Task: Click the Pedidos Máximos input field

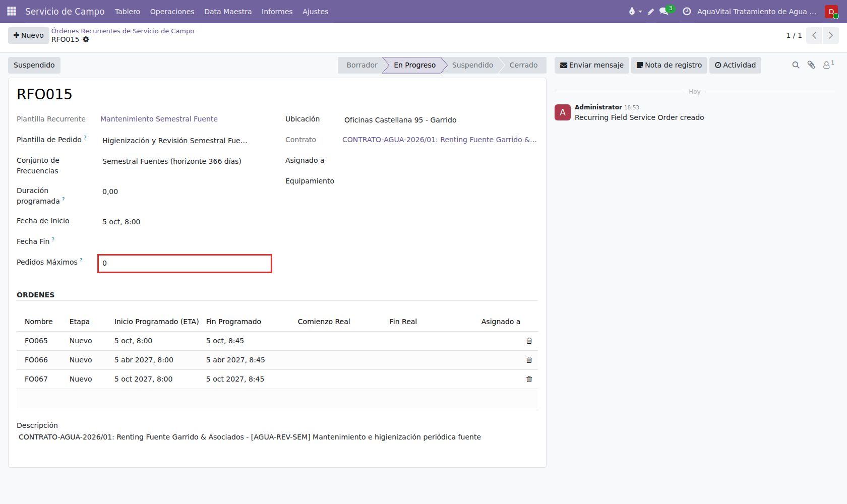Action: [185, 263]
